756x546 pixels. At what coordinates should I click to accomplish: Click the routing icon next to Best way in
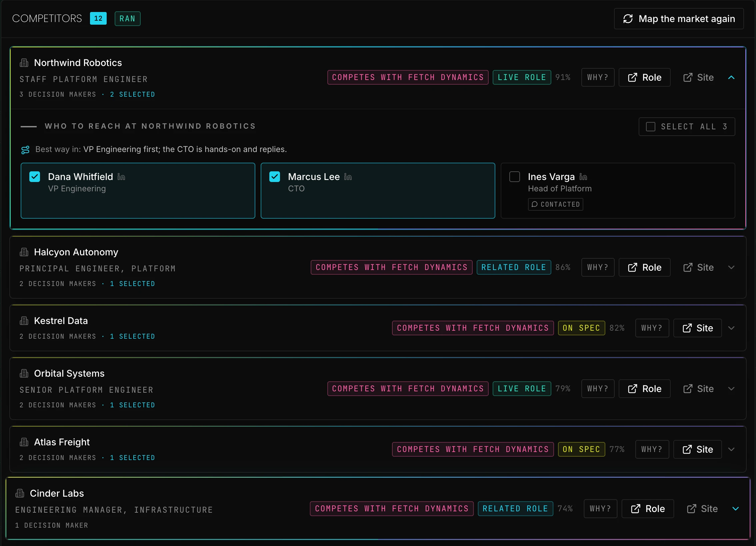(25, 150)
